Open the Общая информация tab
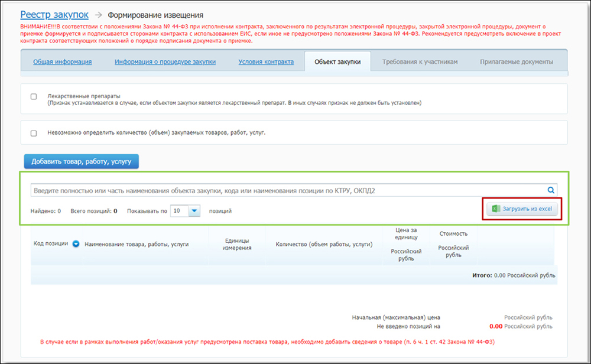Image resolution: width=591 pixels, height=364 pixels. click(62, 62)
